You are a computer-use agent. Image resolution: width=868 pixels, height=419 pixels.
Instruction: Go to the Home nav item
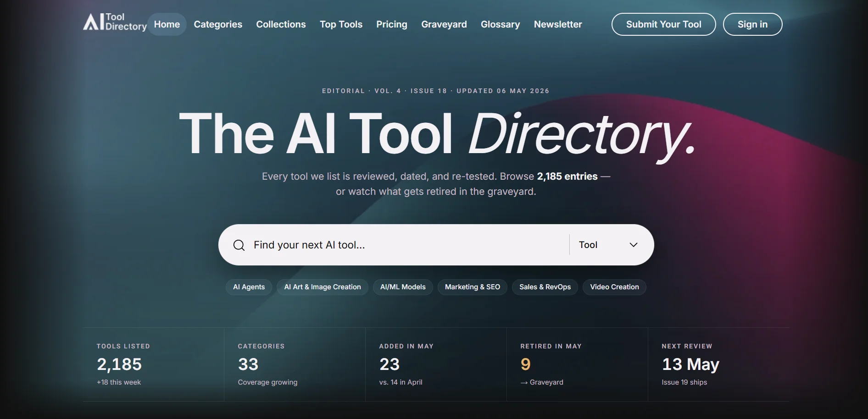167,24
